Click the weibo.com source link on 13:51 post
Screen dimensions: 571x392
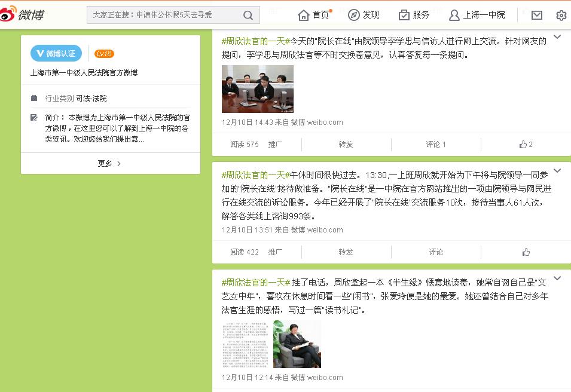tap(325, 230)
